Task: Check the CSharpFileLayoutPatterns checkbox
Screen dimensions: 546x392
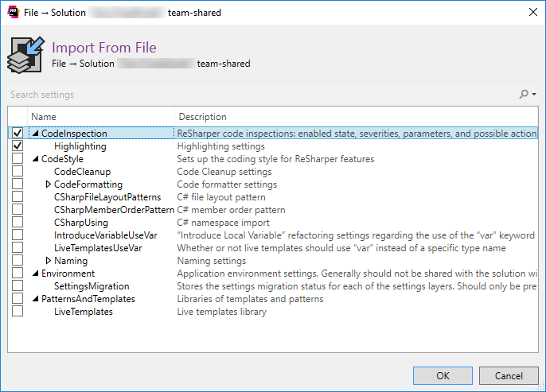Action: (18, 196)
